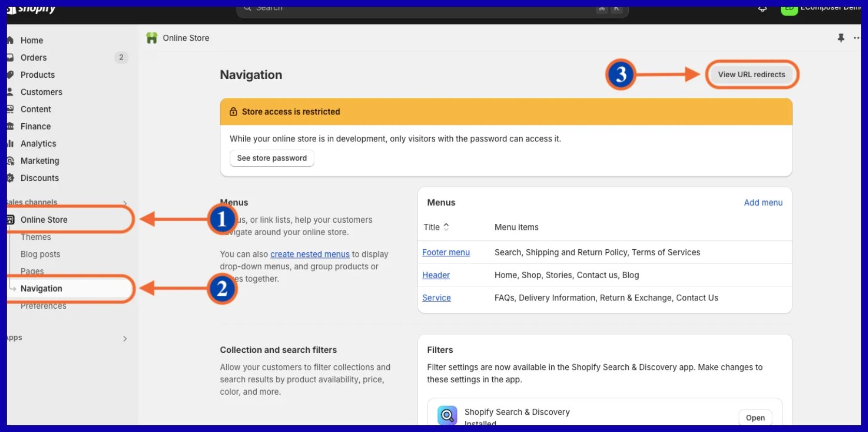This screenshot has height=432, width=868.
Task: Sort menus by the Title column arrows
Action: [x=446, y=227]
